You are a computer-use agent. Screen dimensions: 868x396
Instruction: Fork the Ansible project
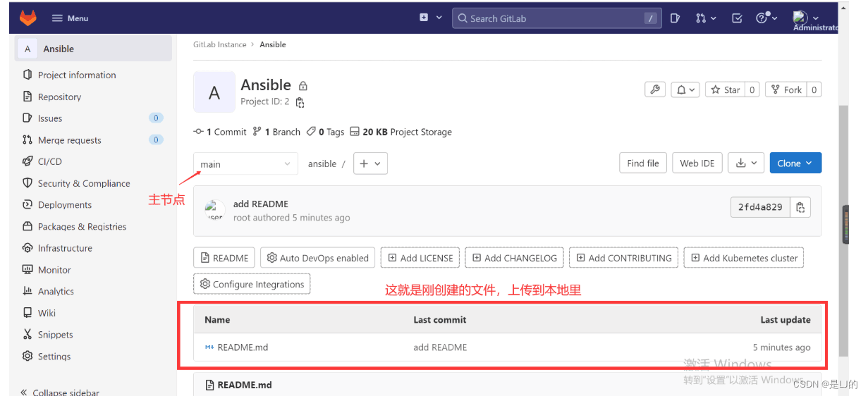click(x=786, y=89)
